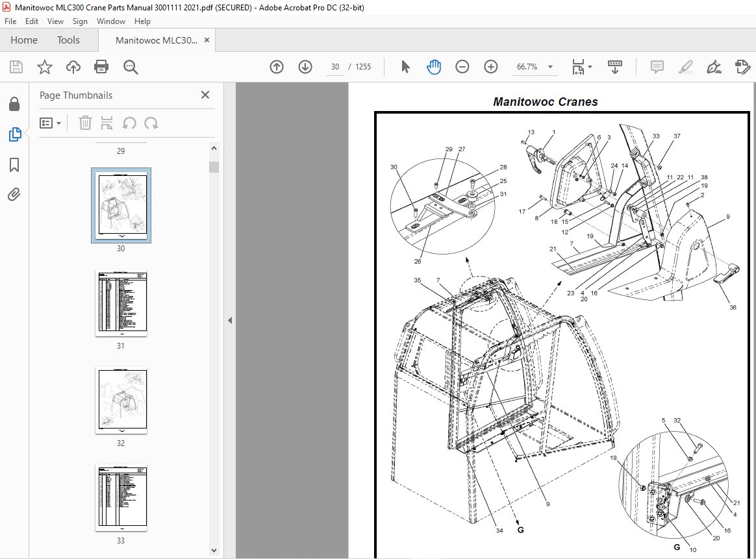Close the Page Thumbnails panel
756x559 pixels.
click(x=205, y=95)
